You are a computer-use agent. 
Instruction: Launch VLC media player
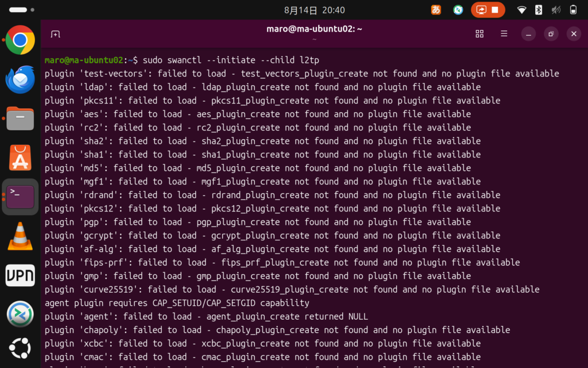20,236
